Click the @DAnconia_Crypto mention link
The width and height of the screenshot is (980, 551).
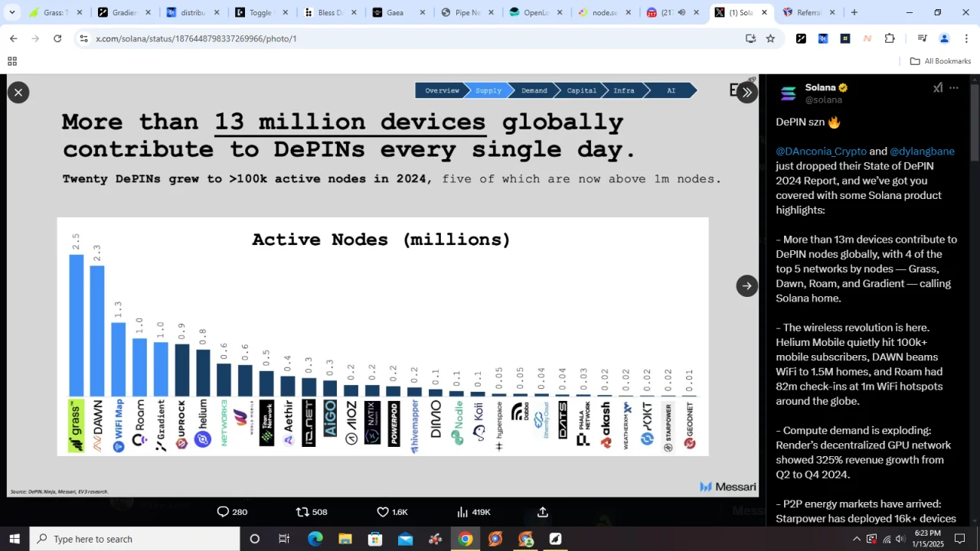pyautogui.click(x=821, y=152)
